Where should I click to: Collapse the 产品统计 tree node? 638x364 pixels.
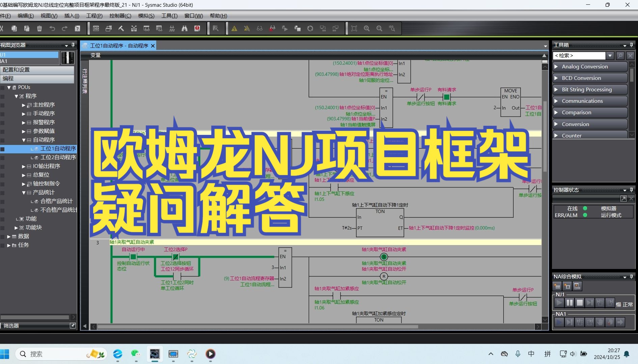24,193
